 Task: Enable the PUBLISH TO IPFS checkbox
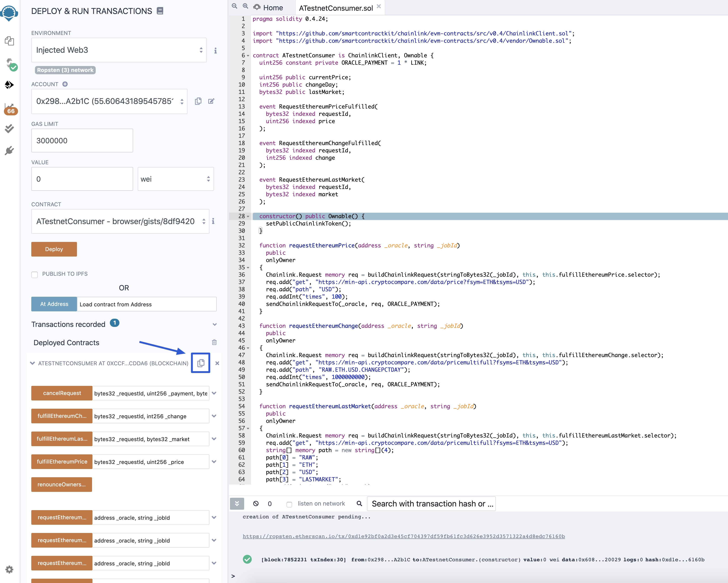click(34, 275)
